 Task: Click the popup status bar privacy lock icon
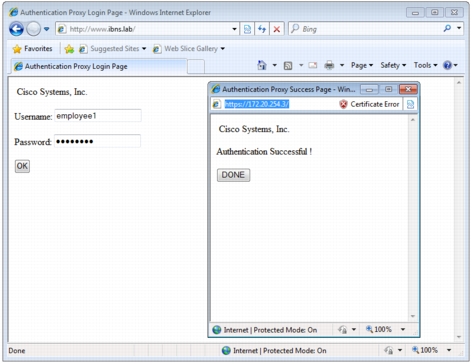[343, 330]
